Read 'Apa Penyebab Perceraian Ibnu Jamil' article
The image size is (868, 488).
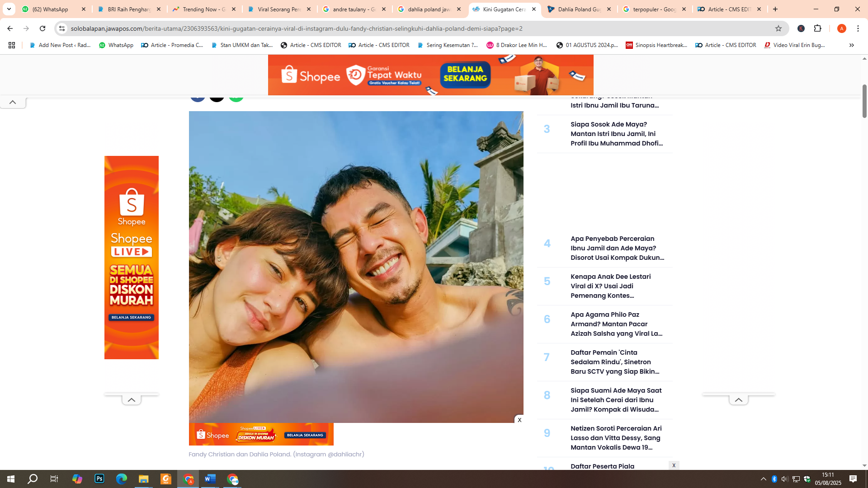click(617, 248)
